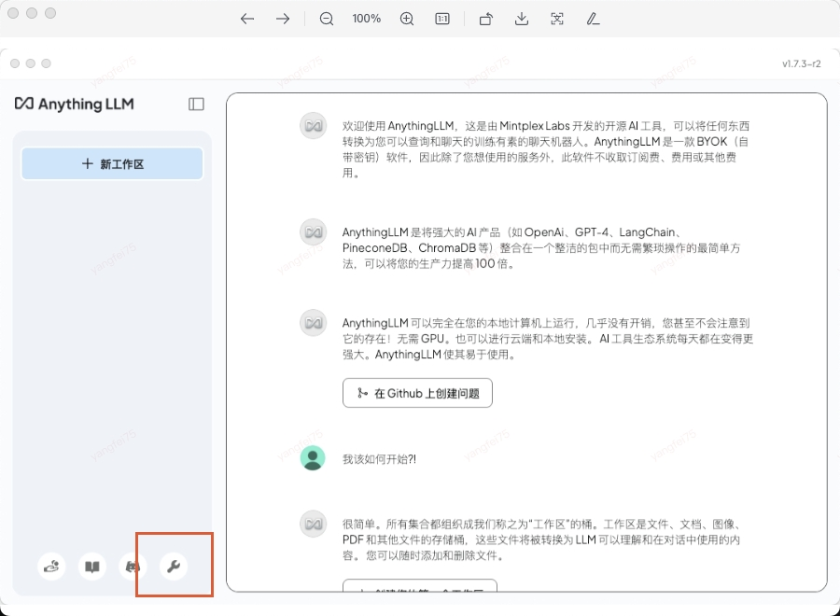The width and height of the screenshot is (840, 616).
Task: Click bot avatar beside 无需 GPU message
Action: pyautogui.click(x=313, y=322)
